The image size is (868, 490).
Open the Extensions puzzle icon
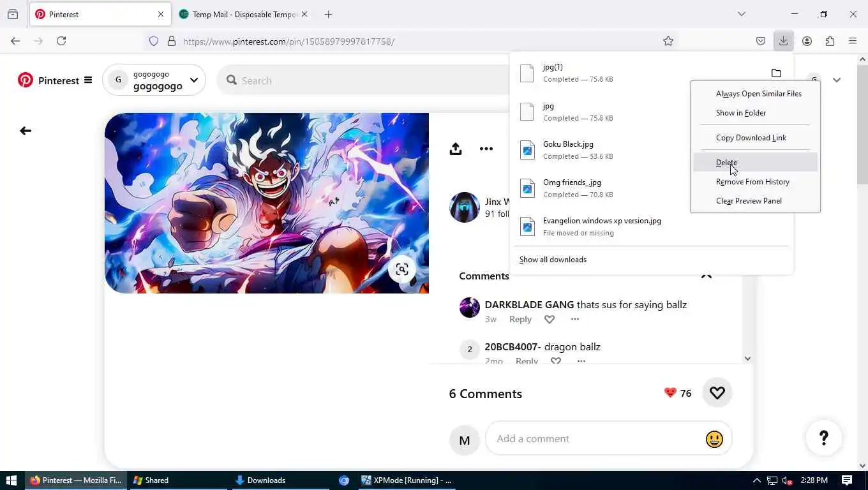point(830,41)
